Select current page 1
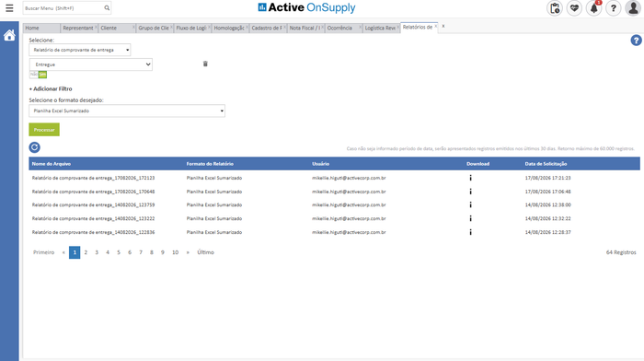 click(x=75, y=252)
